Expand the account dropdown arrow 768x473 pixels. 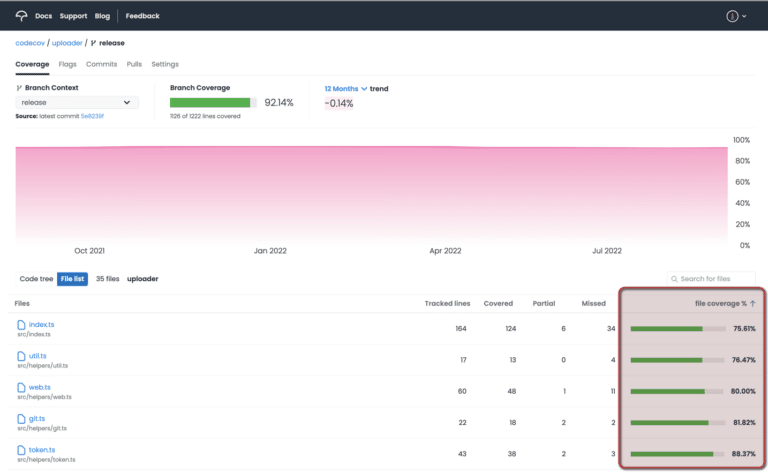746,16
